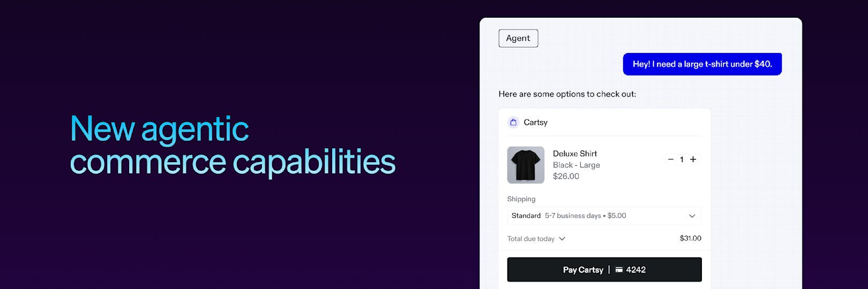This screenshot has width=868, height=289.
Task: Click the Deluxe Shirt product name
Action: pyautogui.click(x=575, y=154)
